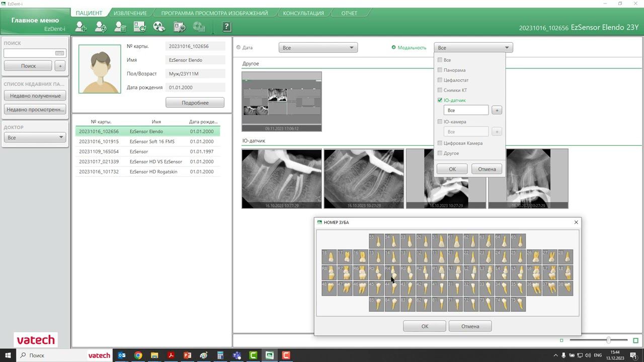Click the Подробнее button
This screenshot has width=644, height=362.
pos(195,103)
